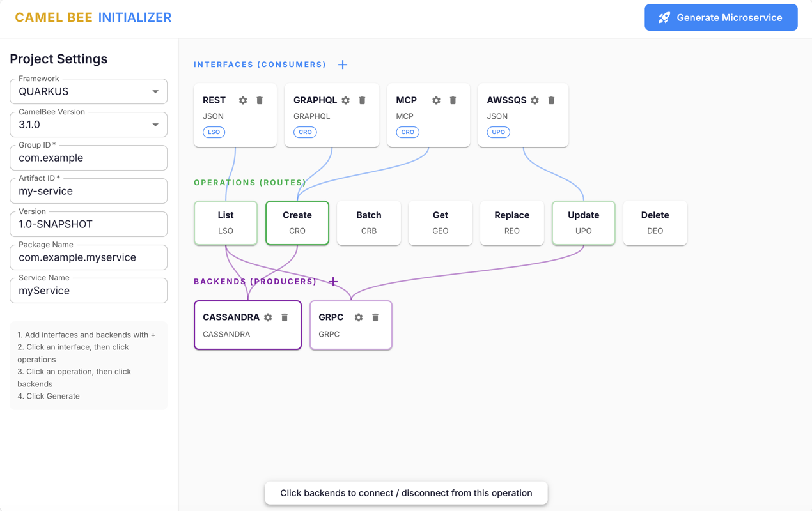Click the Artifact ID input field

click(x=88, y=191)
